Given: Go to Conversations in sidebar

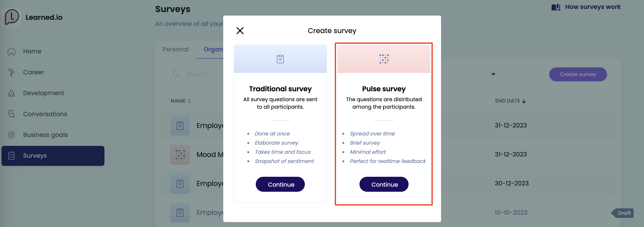Looking at the screenshot, I should point(45,114).
